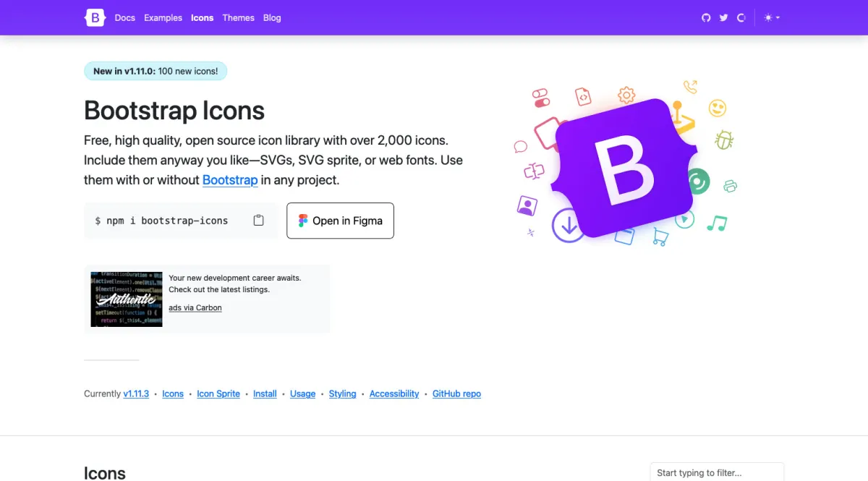The width and height of the screenshot is (868, 481).
Task: Open the v1.11.3 release link
Action: (136, 393)
